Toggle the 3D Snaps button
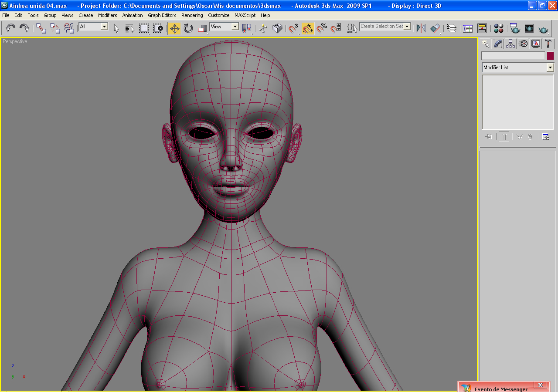The height and width of the screenshot is (392, 558). click(x=293, y=28)
